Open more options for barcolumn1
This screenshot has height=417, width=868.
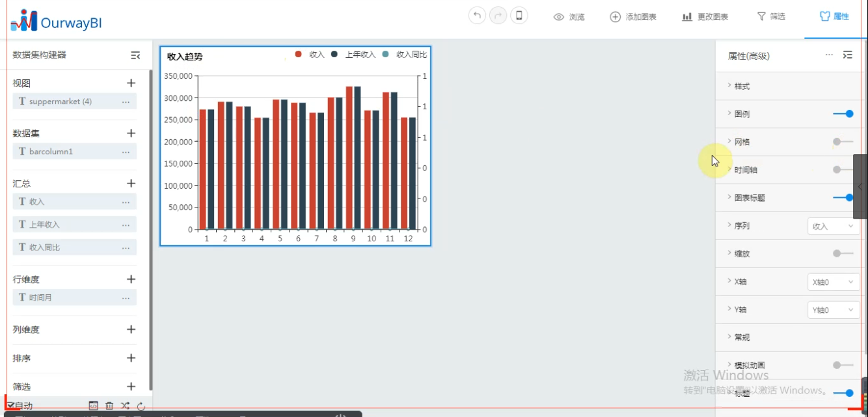(126, 152)
